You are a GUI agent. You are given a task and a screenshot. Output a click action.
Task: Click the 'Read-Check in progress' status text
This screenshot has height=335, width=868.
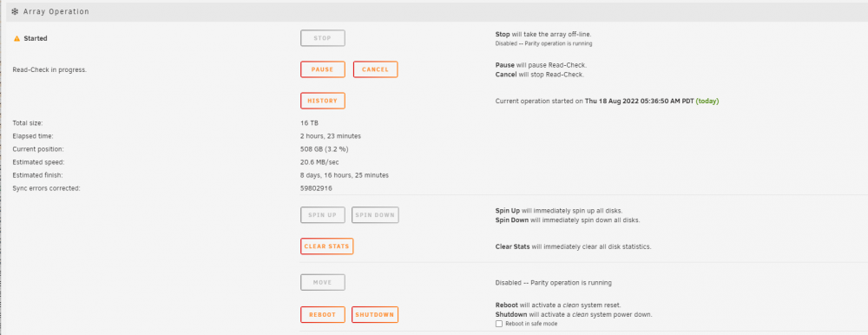49,70
